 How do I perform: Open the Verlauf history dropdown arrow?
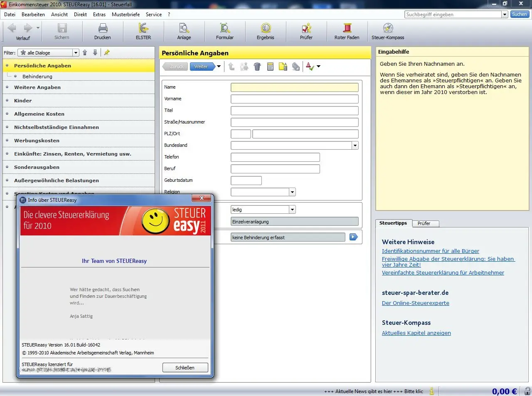[38, 28]
